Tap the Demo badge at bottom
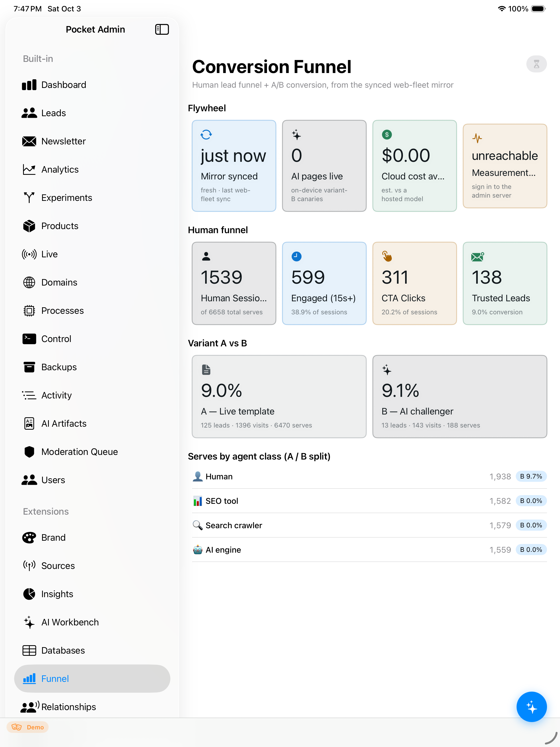Image resolution: width=560 pixels, height=747 pixels. click(27, 727)
